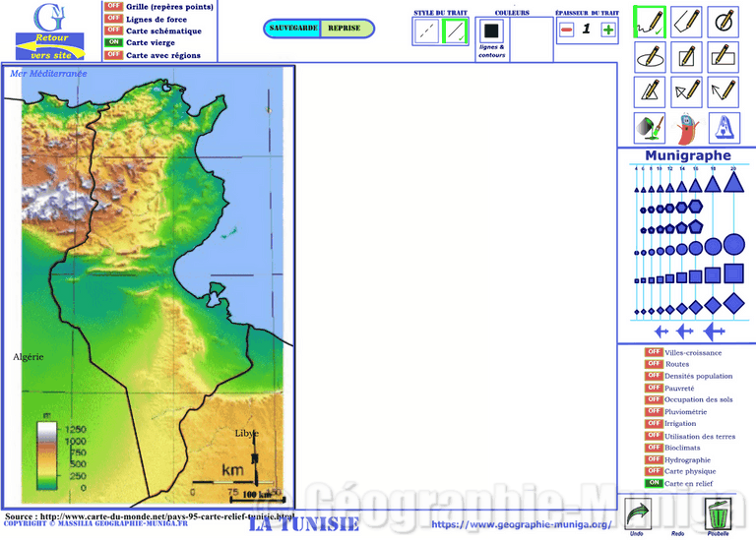Toggle Grille (repères points) switch

coord(114,6)
